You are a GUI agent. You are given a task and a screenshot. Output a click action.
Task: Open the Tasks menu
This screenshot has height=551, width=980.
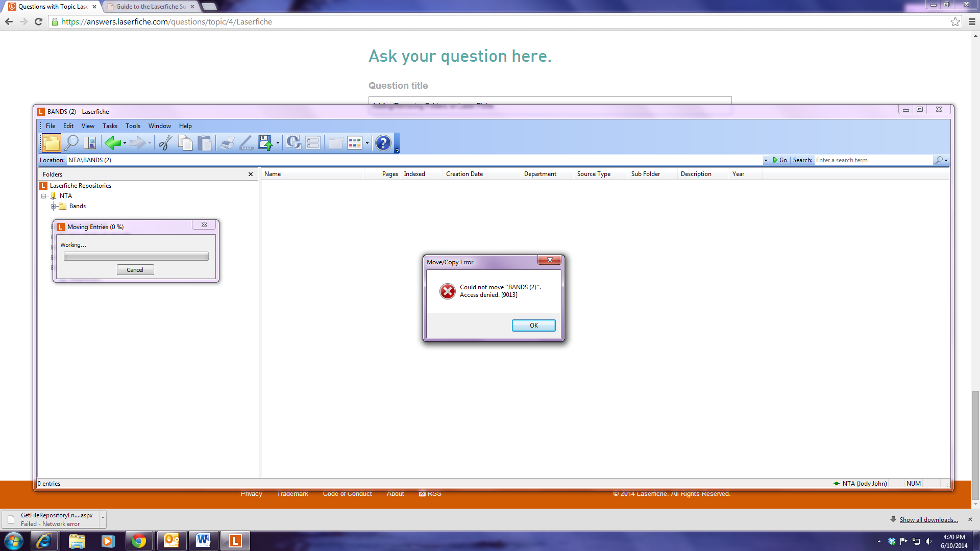coord(110,126)
